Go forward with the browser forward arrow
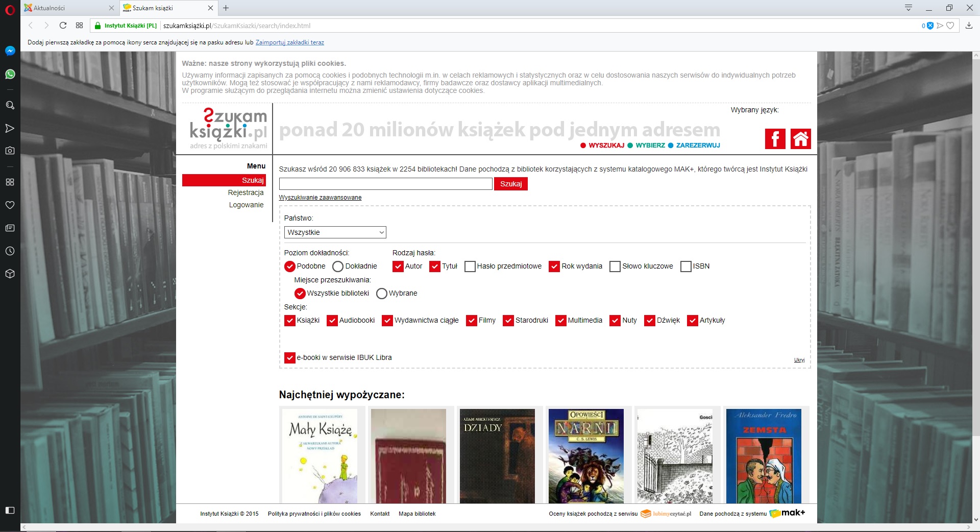 (46, 26)
